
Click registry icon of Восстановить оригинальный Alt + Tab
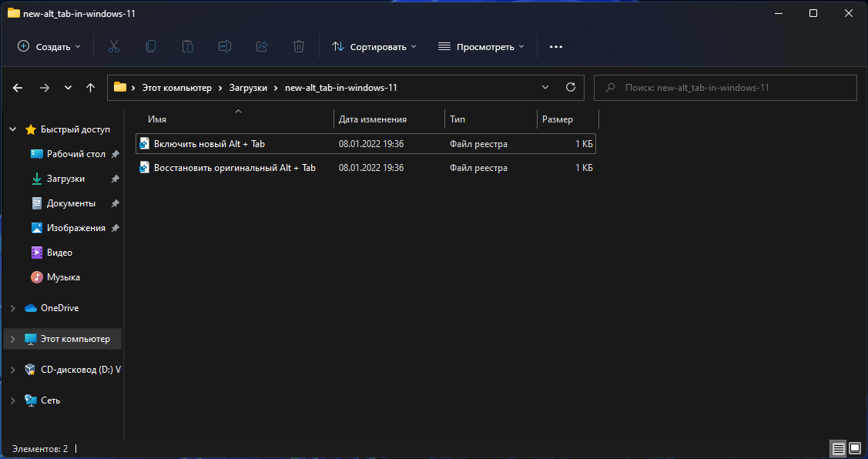[145, 167]
